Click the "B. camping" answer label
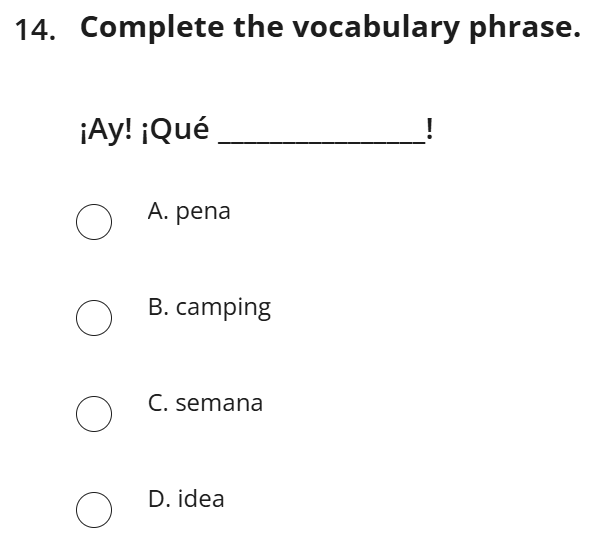The image size is (601, 553). 209,307
